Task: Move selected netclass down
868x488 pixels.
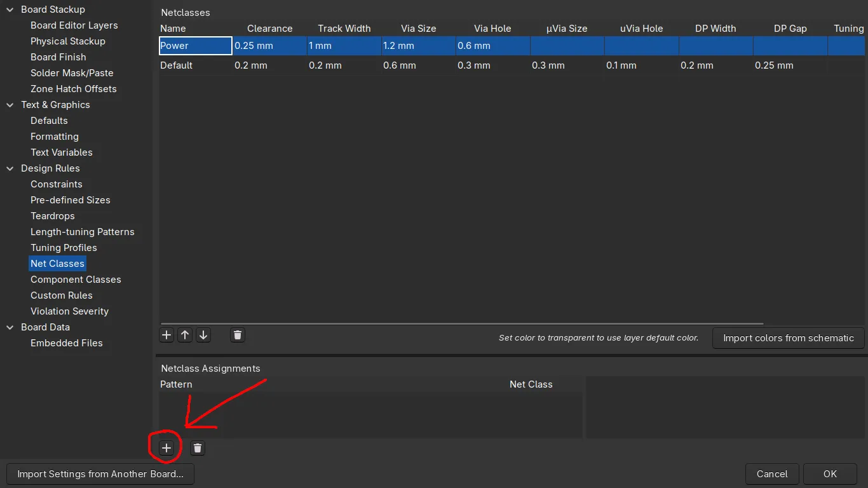Action: point(203,335)
